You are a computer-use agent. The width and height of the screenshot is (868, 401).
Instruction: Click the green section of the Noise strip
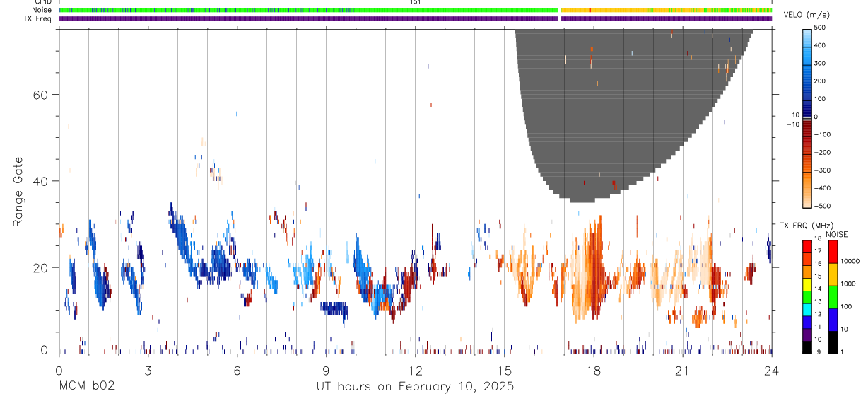coord(309,10)
